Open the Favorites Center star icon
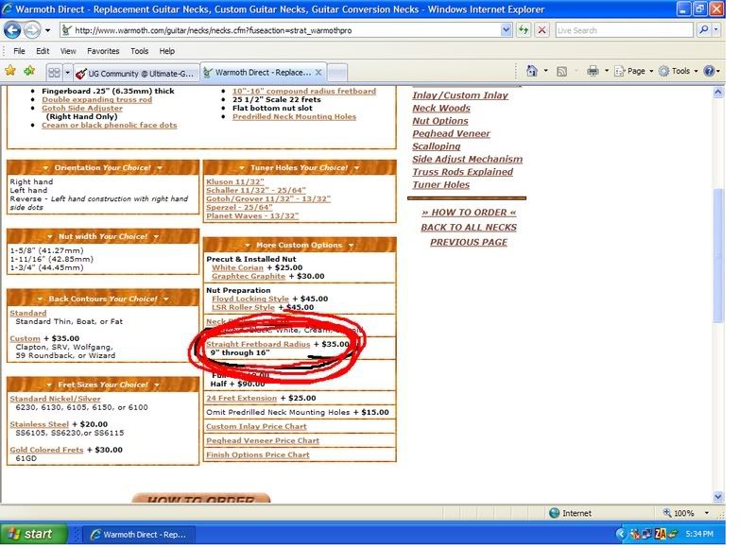This screenshot has height=548, width=756. (10, 71)
